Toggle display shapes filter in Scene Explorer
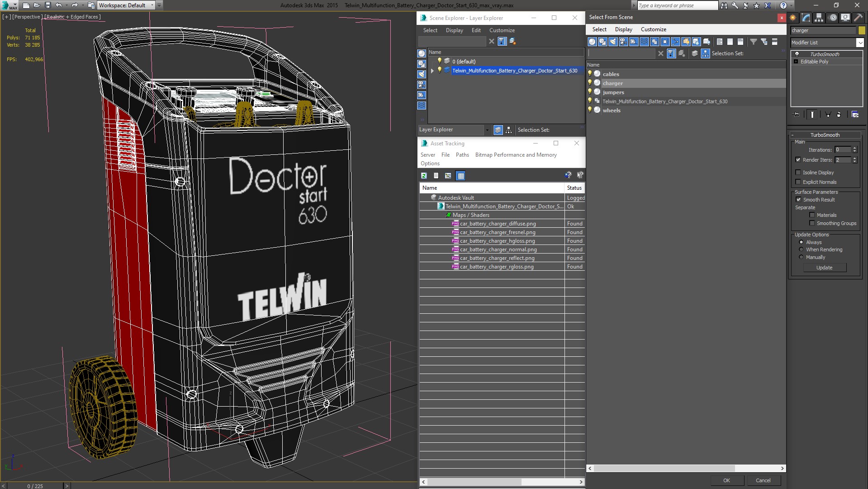868x489 pixels. pos(422,64)
